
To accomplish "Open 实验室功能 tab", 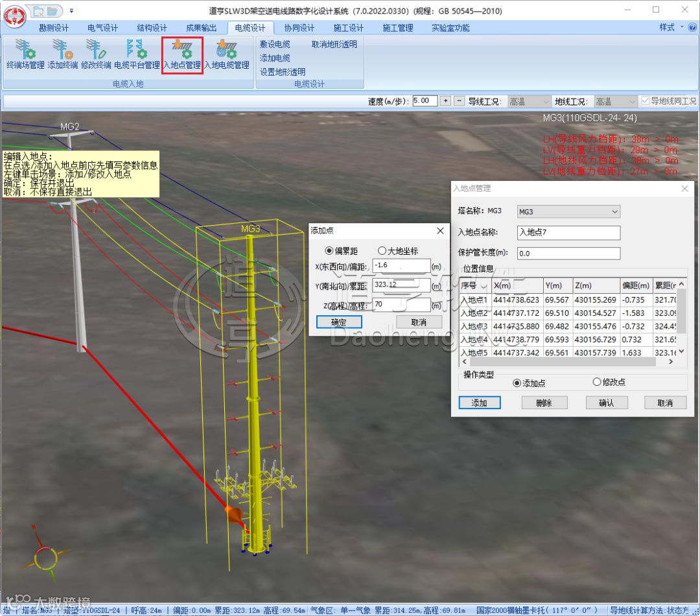I will [450, 28].
